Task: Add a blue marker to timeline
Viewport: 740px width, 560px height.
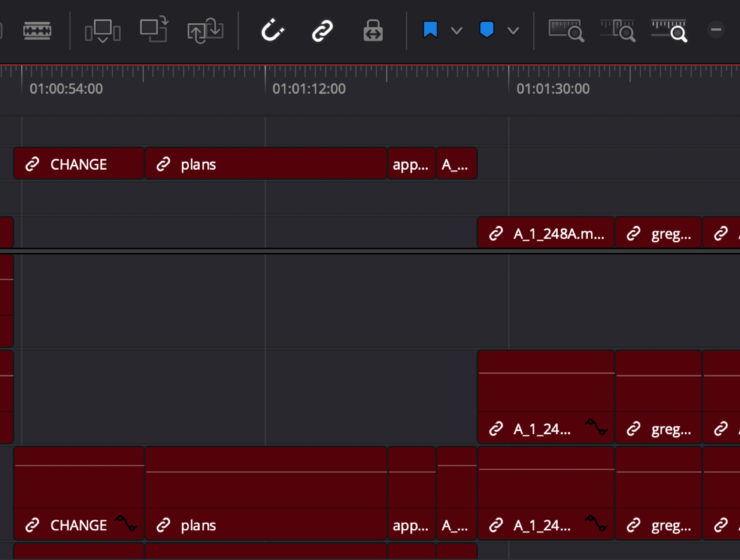Action: [x=487, y=30]
